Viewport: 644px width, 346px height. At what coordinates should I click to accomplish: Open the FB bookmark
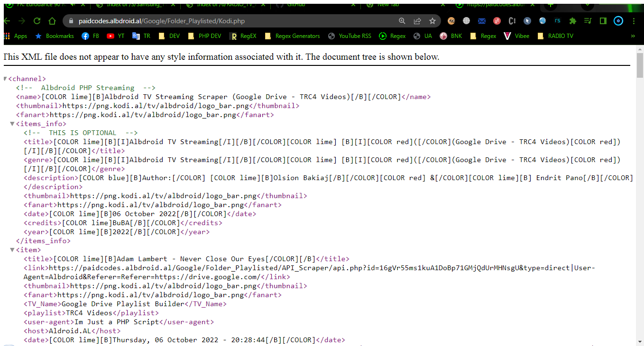tap(90, 36)
